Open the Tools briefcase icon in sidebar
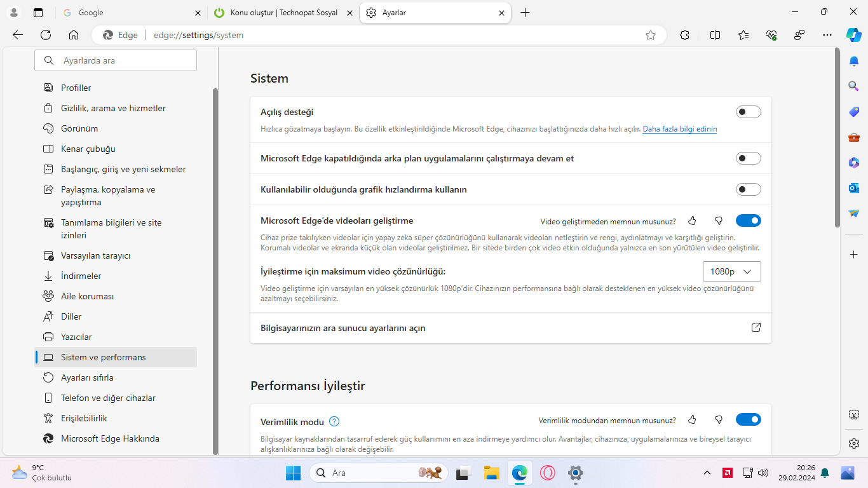 point(854,137)
